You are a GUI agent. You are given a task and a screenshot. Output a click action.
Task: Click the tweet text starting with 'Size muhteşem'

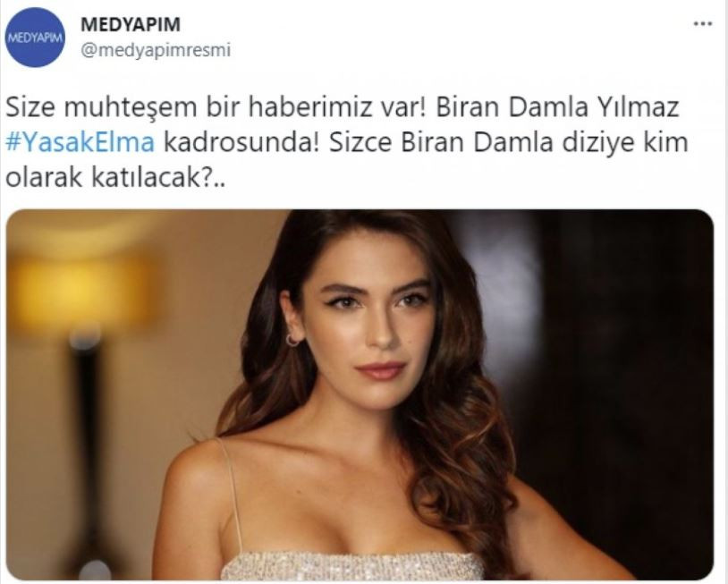tap(346, 142)
